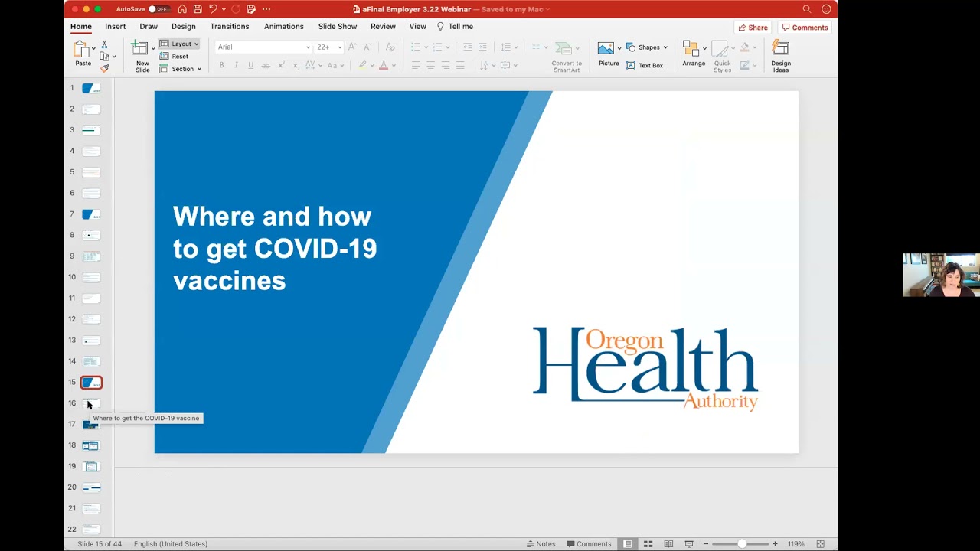Viewport: 980px width, 551px height.
Task: Open the Review tab
Action: tap(384, 26)
